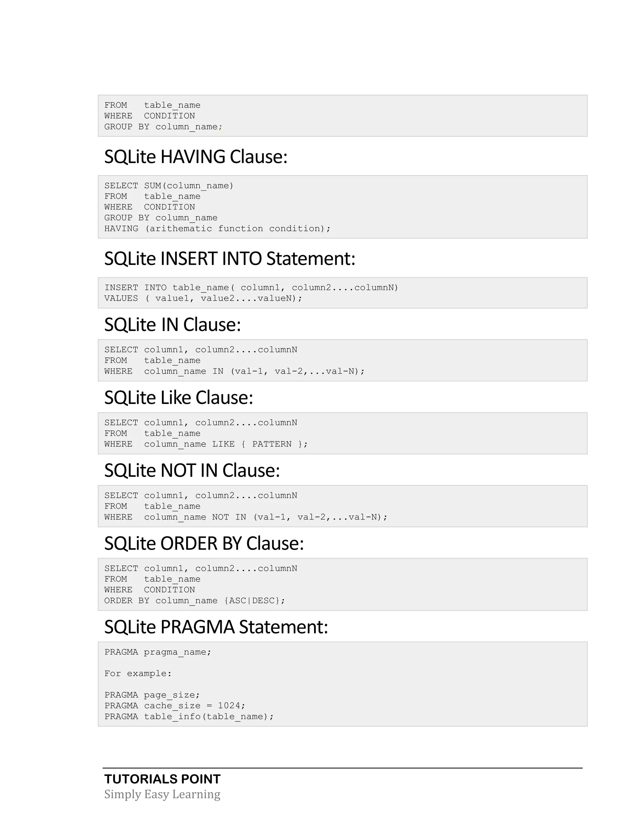Click the top GROUP BY column_name line
Image resolution: width=644 pixels, height=833 pixels.
[163, 127]
